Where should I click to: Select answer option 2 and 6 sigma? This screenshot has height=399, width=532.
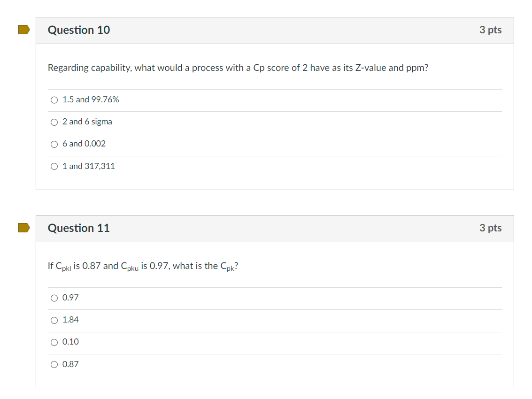pyautogui.click(x=54, y=122)
